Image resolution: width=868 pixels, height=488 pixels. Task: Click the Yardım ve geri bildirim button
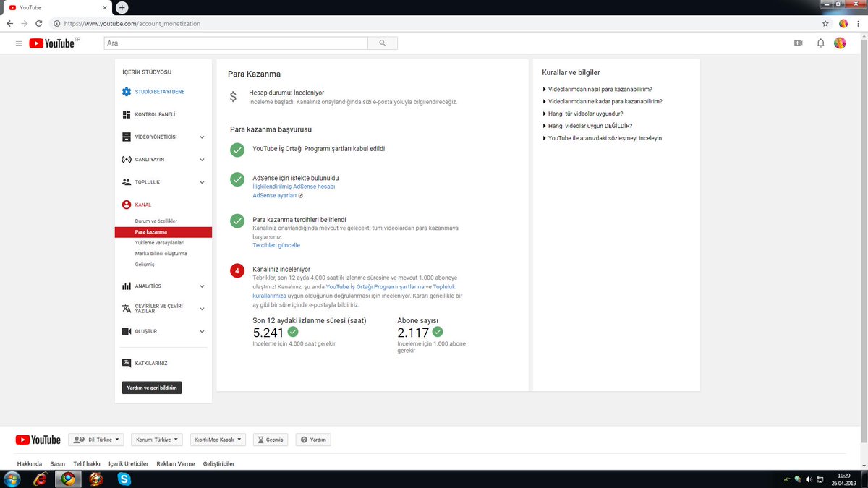click(x=152, y=388)
